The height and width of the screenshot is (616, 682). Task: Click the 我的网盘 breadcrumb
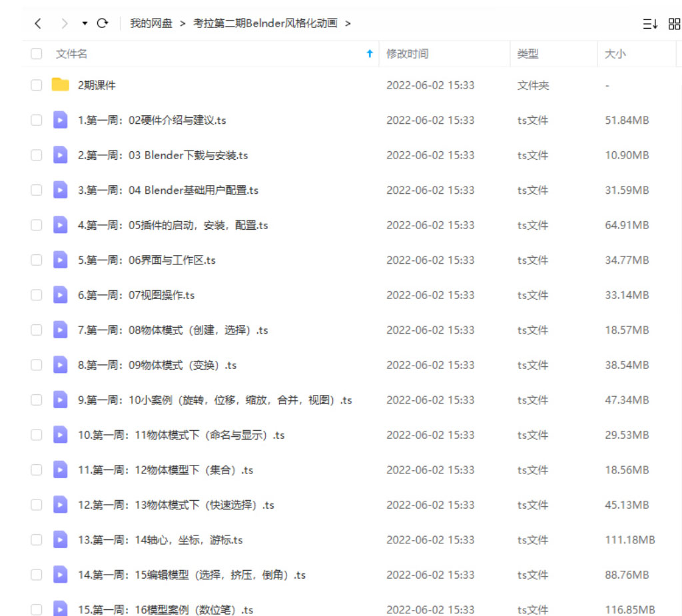[x=151, y=23]
